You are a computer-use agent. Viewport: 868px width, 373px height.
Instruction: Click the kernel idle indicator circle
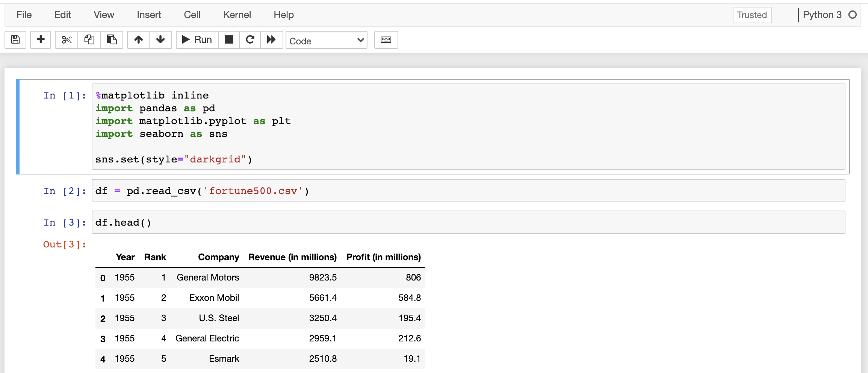pos(853,15)
